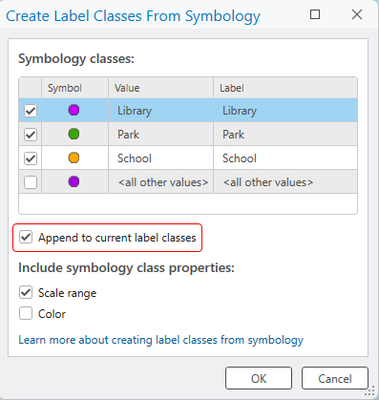Select the School cell in Label column
This screenshot has width=379, height=400.
coord(285,158)
